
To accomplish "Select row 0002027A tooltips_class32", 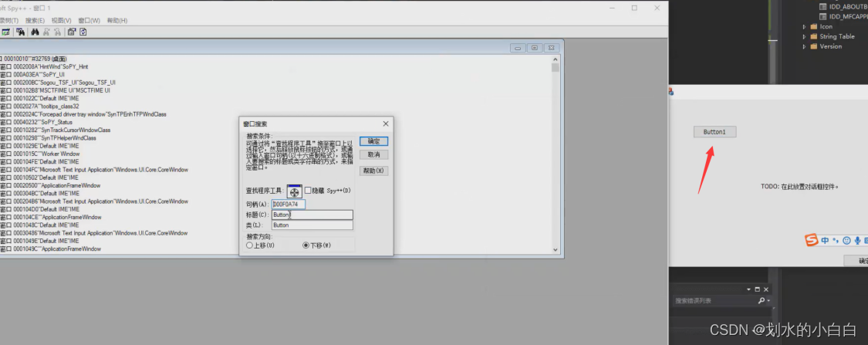I will pyautogui.click(x=39, y=107).
